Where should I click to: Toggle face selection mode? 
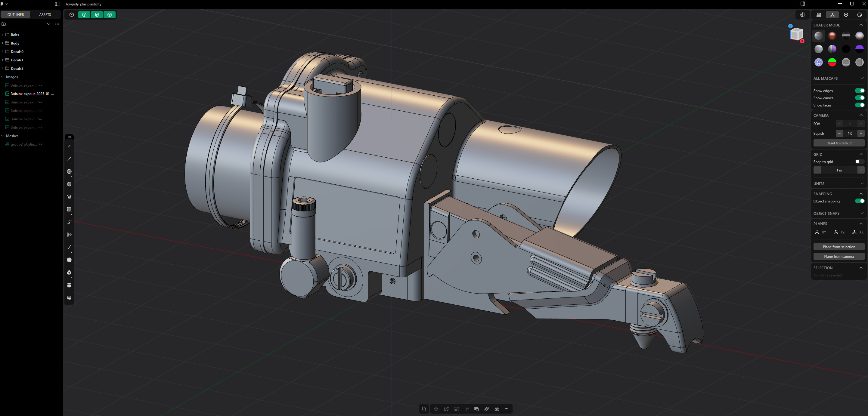97,15
